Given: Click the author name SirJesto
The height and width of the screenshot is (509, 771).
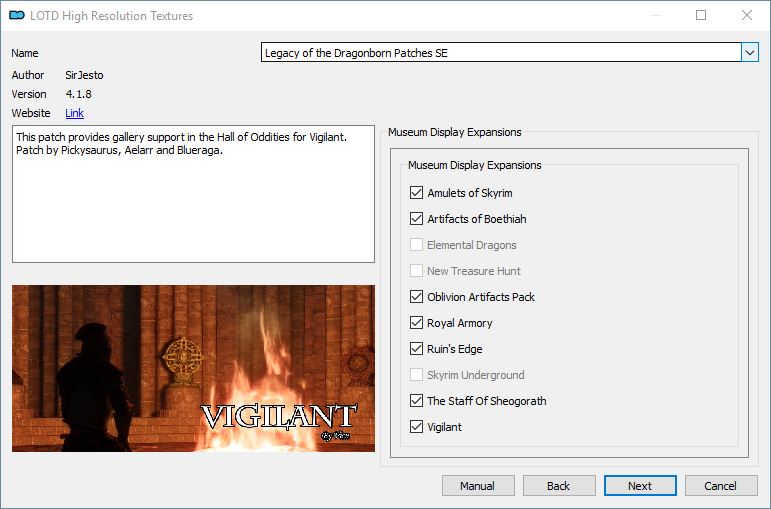Looking at the screenshot, I should 84,75.
